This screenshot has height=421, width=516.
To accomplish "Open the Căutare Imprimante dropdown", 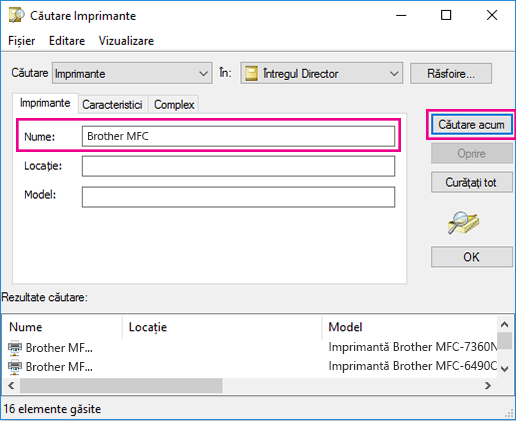I will [132, 73].
